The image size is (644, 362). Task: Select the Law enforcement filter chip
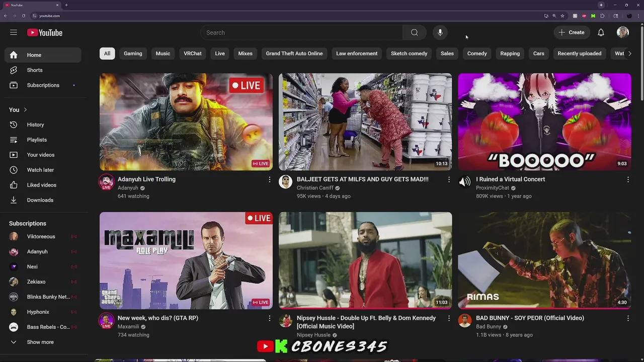point(357,53)
